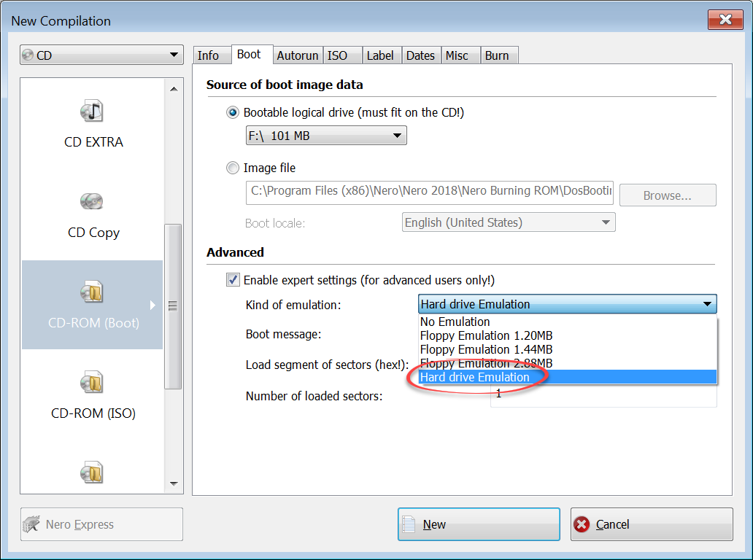Click the image file path field
The height and width of the screenshot is (560, 753).
(x=429, y=192)
